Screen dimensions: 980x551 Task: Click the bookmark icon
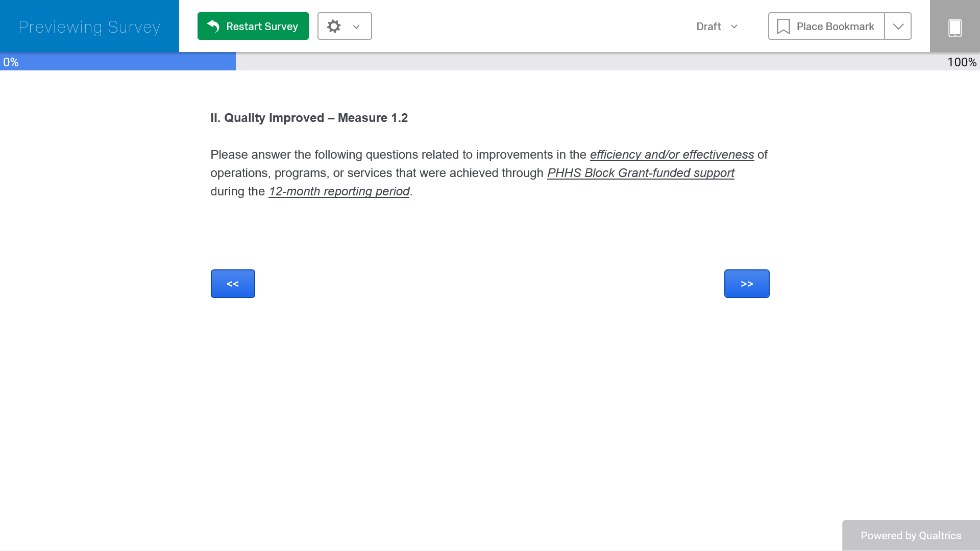(x=783, y=27)
